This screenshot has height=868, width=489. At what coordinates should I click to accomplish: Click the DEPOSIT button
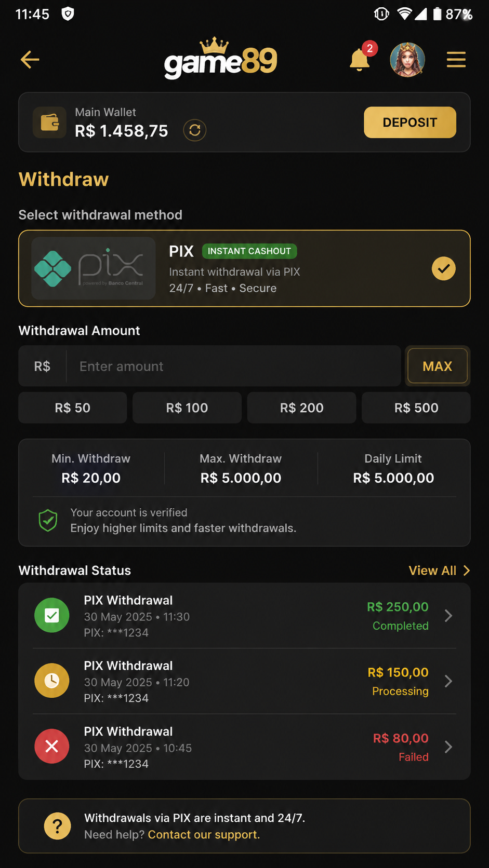410,123
